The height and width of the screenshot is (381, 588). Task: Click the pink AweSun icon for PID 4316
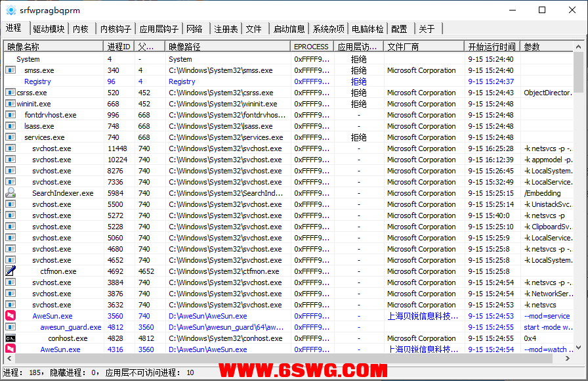point(10,349)
